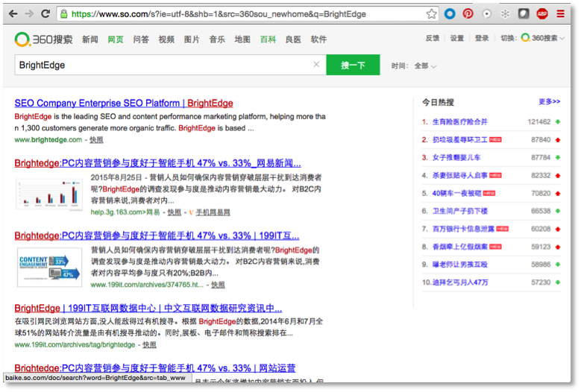Open hot search 卫生间产子扔下楼
The height and width of the screenshot is (392, 581).
(460, 211)
